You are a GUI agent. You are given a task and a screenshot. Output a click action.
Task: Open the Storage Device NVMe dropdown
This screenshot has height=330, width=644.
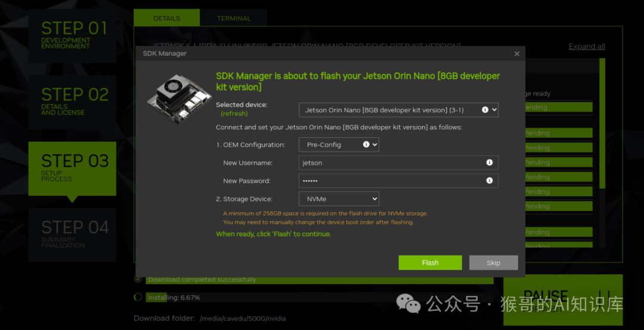tap(339, 199)
